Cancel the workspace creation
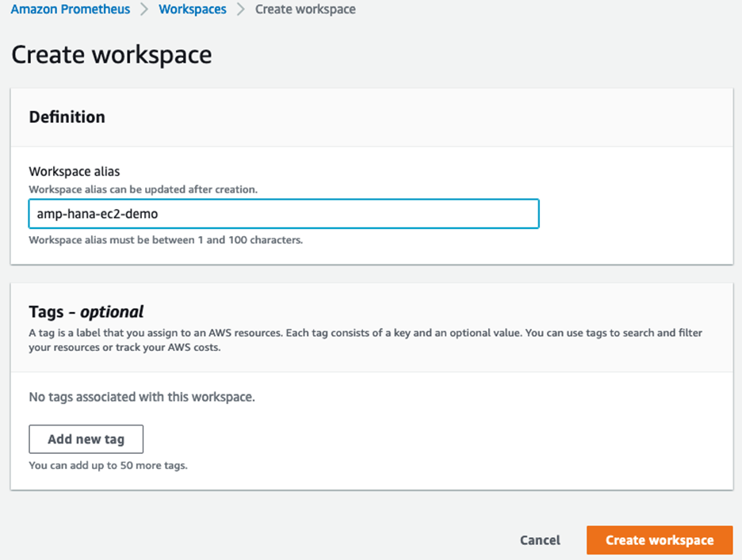This screenshot has height=560, width=742. pyautogui.click(x=540, y=540)
